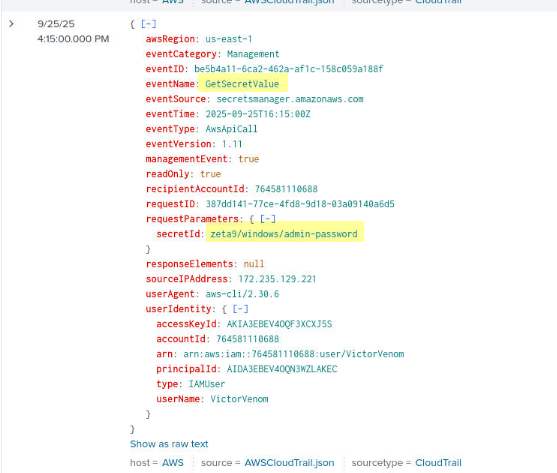
Task: Click the sourceIPAddress field key
Action: [186, 279]
